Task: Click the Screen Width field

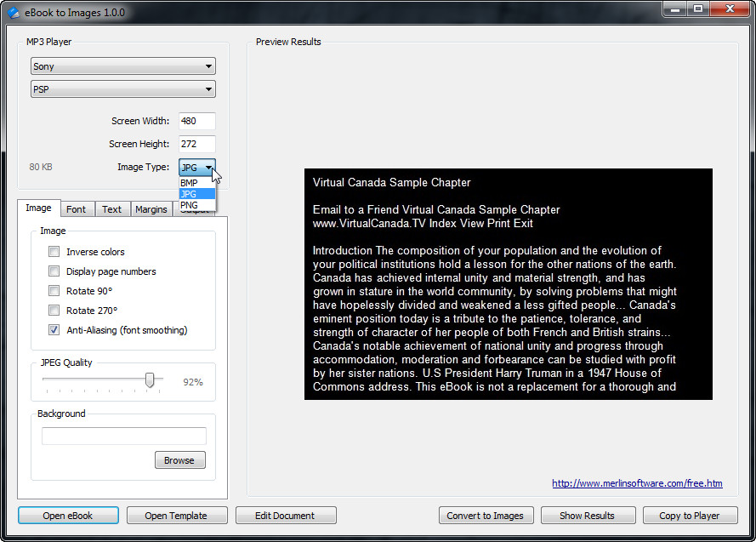Action: (197, 121)
